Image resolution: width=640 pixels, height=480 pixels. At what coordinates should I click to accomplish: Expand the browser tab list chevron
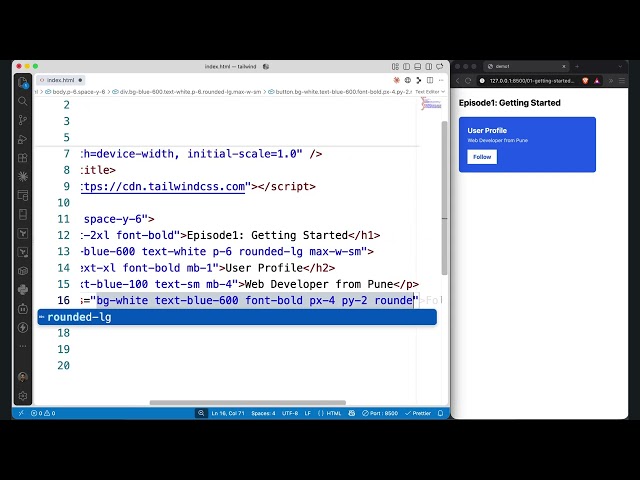coord(620,66)
